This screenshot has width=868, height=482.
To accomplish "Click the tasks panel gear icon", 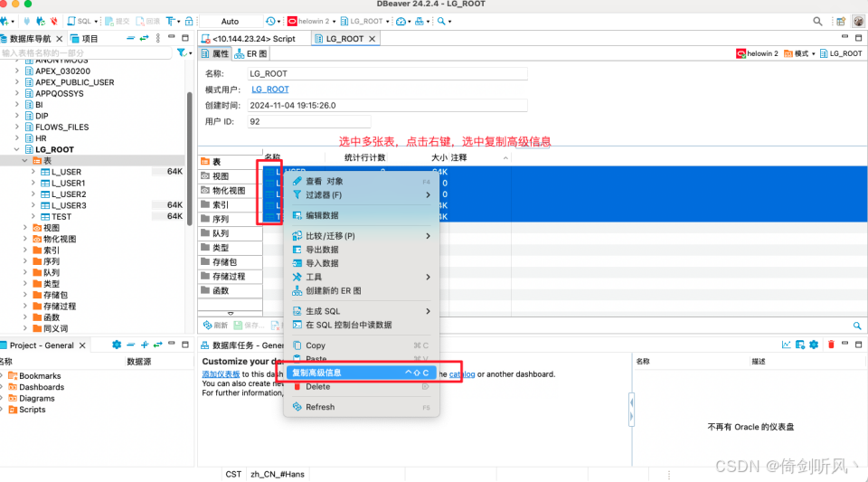I will pyautogui.click(x=814, y=345).
